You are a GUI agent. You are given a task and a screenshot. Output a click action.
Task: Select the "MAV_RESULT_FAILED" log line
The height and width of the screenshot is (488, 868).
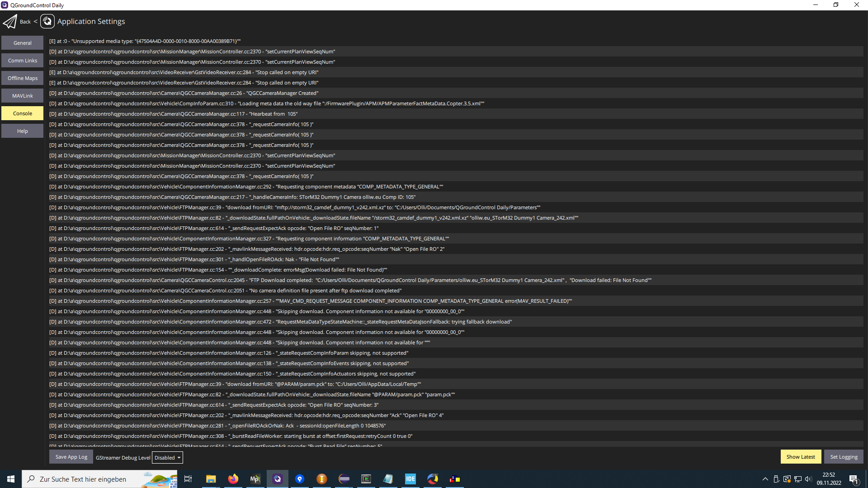tap(456, 301)
